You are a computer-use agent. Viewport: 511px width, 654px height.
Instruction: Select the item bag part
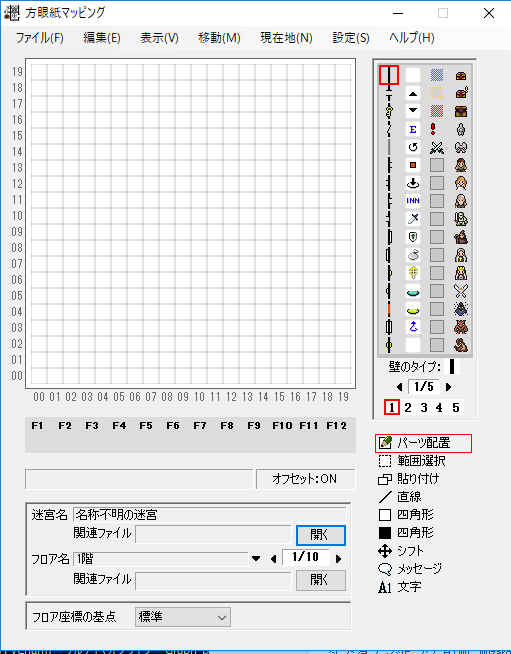click(x=413, y=255)
